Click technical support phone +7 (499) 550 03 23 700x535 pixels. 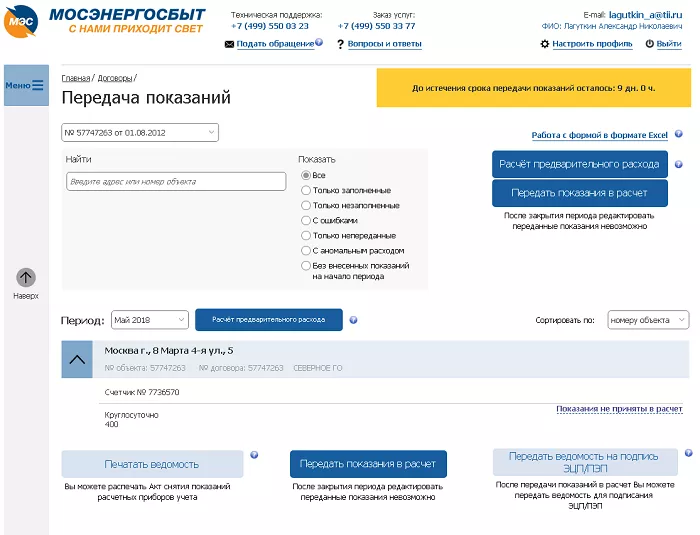270,26
